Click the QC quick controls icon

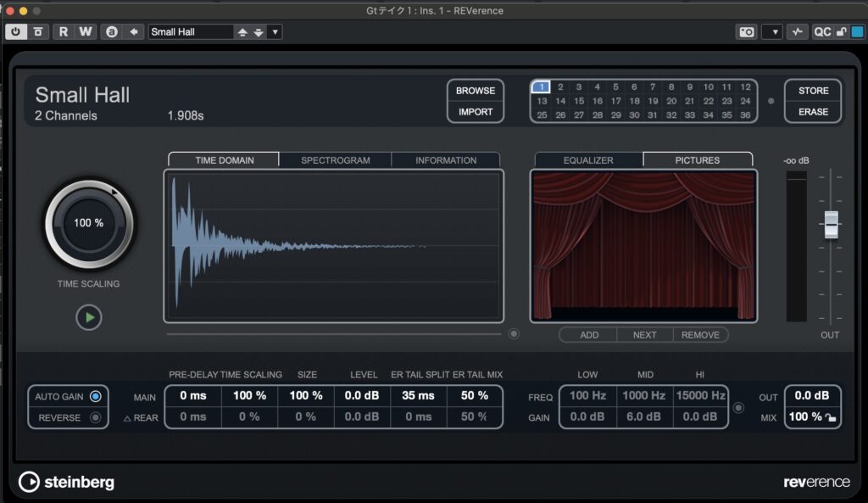pyautogui.click(x=822, y=32)
